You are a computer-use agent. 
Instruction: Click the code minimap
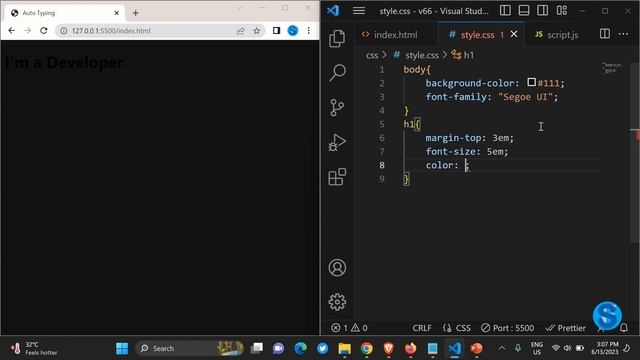611,68
